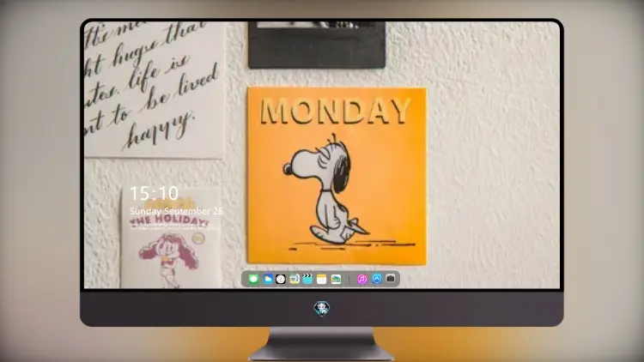The height and width of the screenshot is (362, 644).
Task: Open the Clock app in dock
Action: pos(281,279)
